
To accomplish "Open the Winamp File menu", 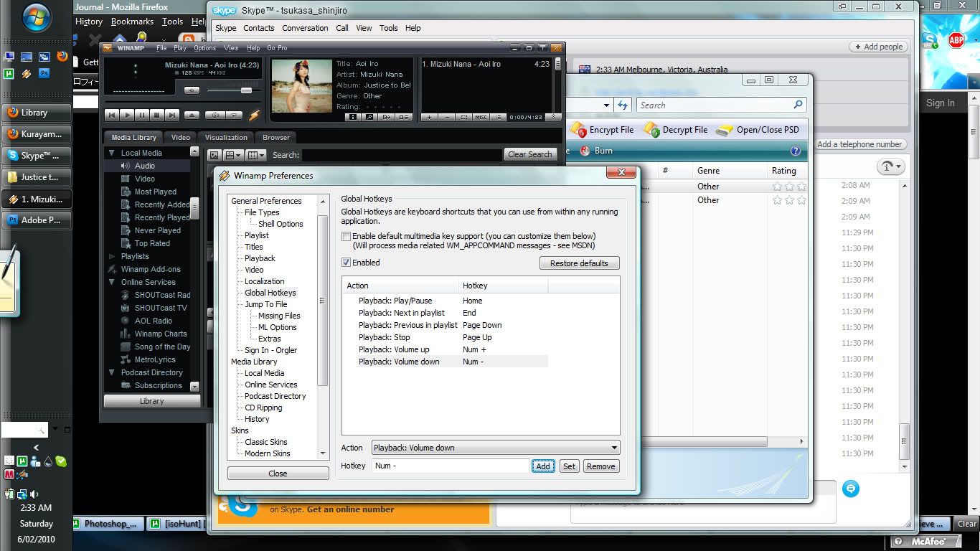I will tap(161, 48).
